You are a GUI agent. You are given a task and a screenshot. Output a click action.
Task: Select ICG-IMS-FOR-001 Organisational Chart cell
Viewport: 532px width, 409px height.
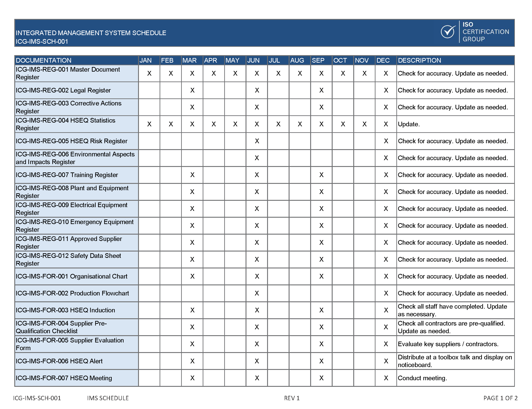77,276
